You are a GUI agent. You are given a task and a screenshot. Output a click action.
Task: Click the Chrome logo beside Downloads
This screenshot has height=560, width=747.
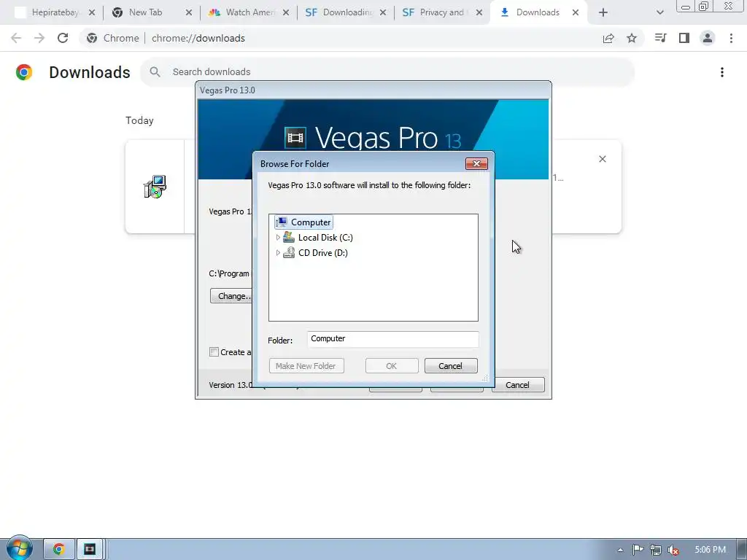(24, 72)
